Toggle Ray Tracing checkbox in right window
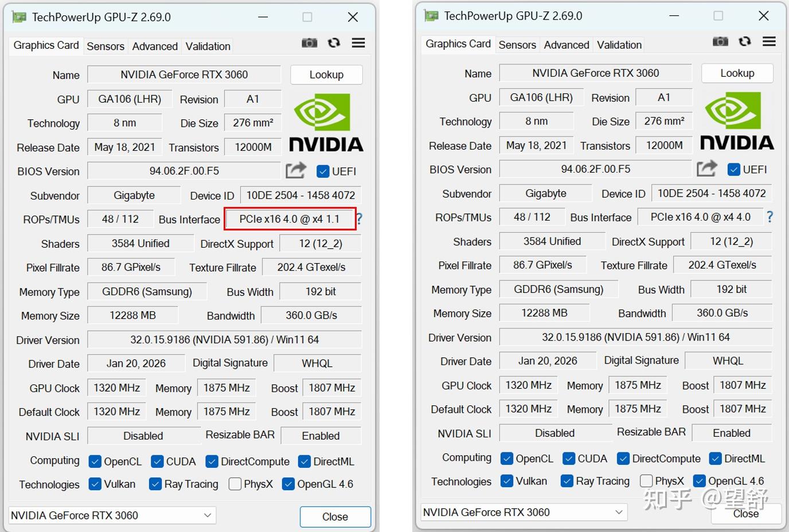 (567, 481)
